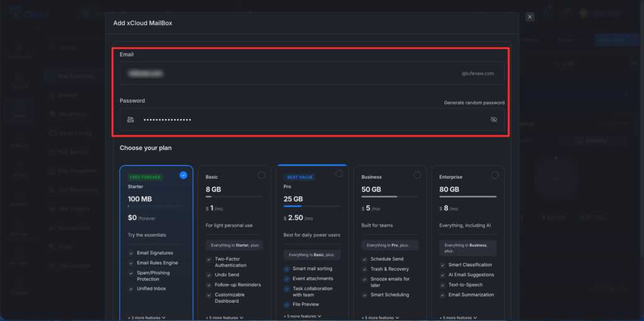Click the xCloud logo behind the dialog

coord(30,14)
